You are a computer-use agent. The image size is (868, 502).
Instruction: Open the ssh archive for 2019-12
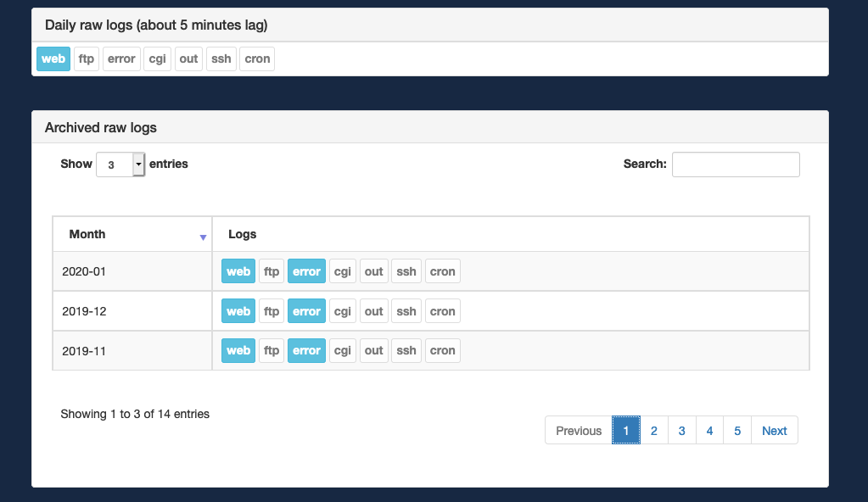coord(406,310)
